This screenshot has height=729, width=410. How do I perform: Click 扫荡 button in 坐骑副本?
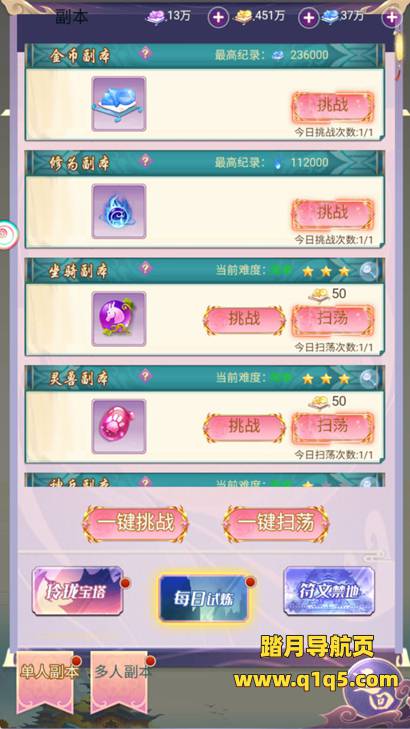point(333,320)
